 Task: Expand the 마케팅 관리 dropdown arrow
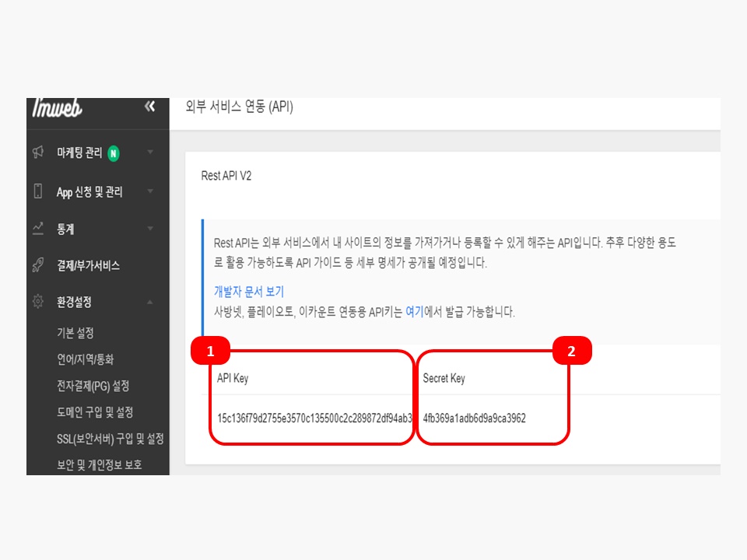(x=150, y=152)
